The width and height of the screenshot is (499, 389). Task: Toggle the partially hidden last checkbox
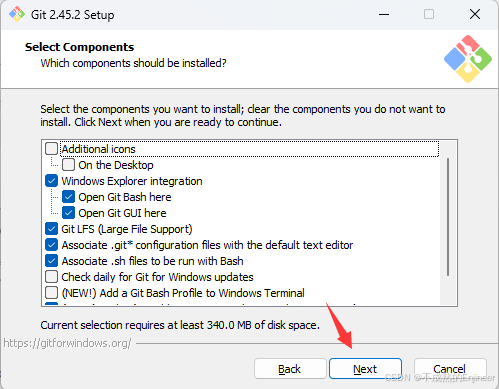tap(51, 304)
